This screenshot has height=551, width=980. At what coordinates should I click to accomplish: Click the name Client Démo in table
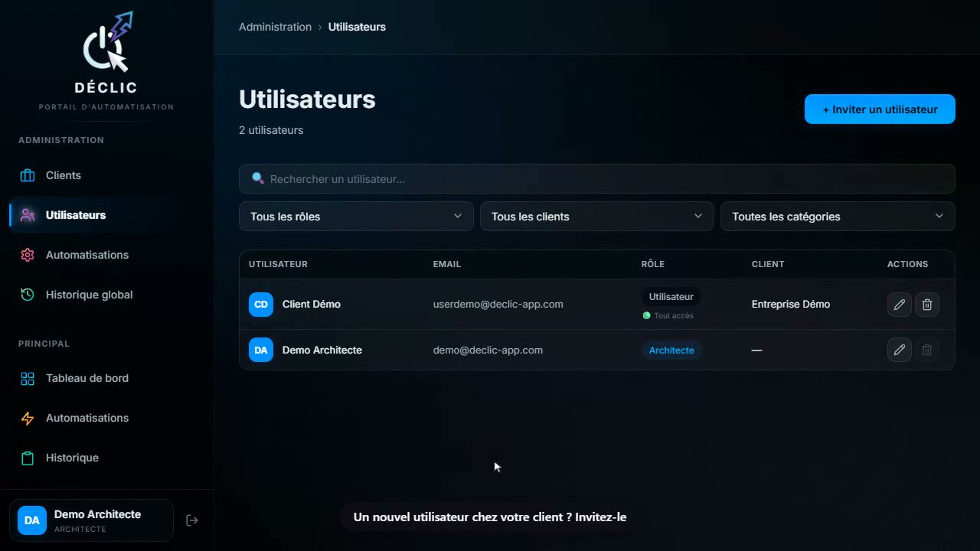312,305
